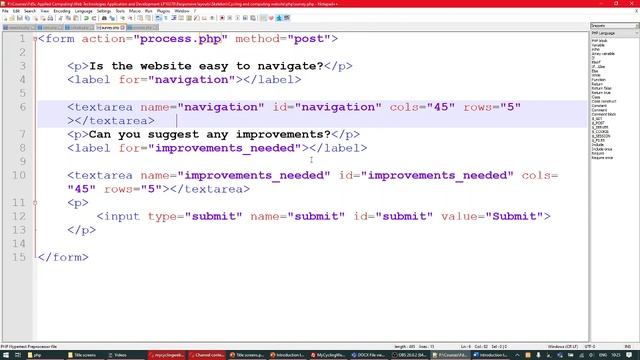640x360 pixels.
Task: Open the View menu
Action: pos(44,11)
